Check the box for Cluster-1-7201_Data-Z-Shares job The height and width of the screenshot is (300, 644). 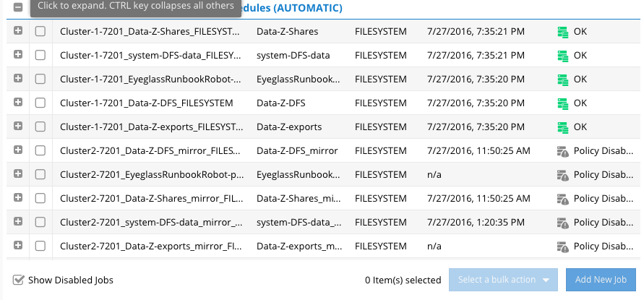point(40,31)
